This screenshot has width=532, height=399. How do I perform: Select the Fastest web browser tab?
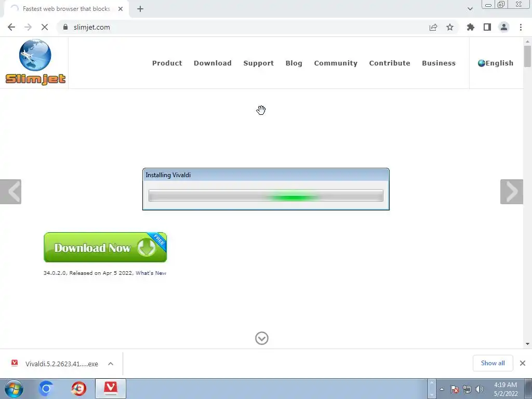(66, 9)
